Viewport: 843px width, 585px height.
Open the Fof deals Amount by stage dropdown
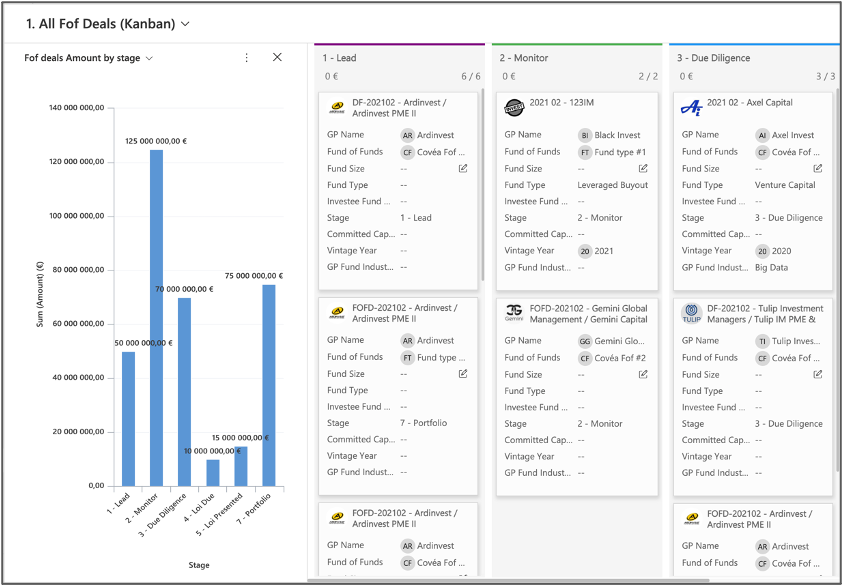(149, 58)
